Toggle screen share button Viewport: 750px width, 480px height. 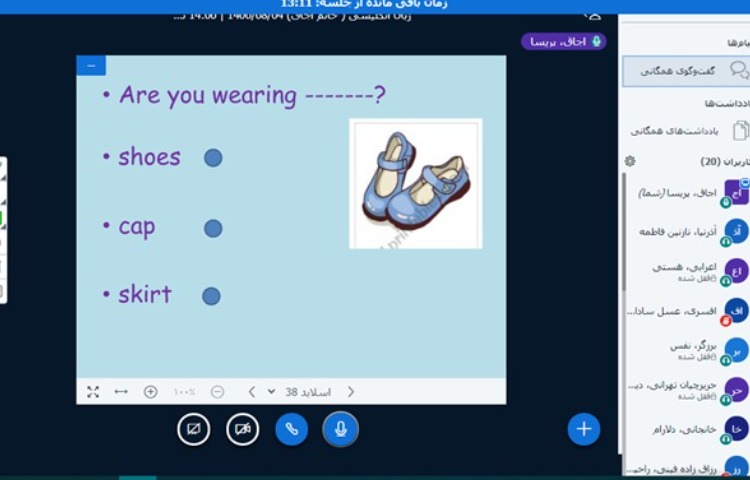coord(194,429)
